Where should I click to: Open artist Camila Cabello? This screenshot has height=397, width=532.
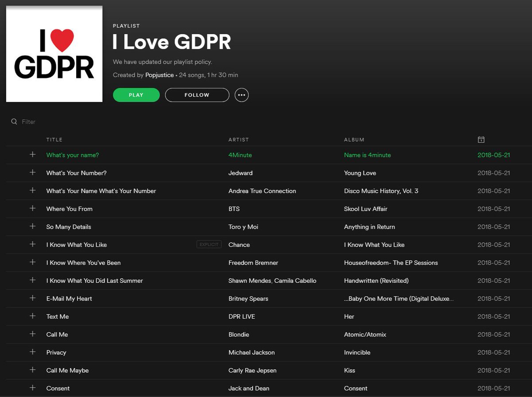coord(295,280)
